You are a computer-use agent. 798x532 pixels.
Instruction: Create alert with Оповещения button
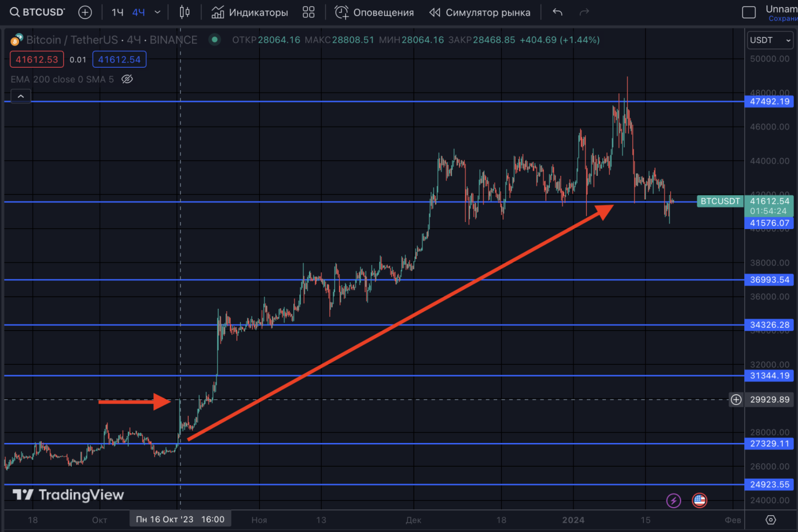point(374,12)
